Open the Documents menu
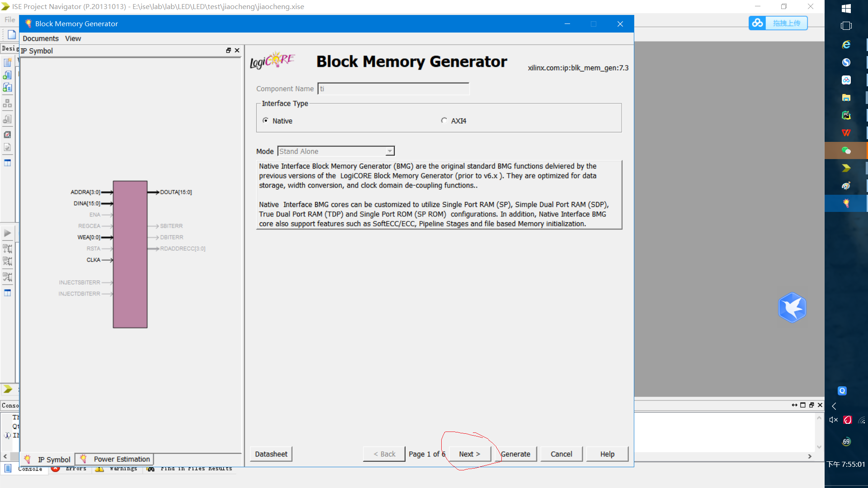Viewport: 868px width, 488px height. tap(40, 38)
